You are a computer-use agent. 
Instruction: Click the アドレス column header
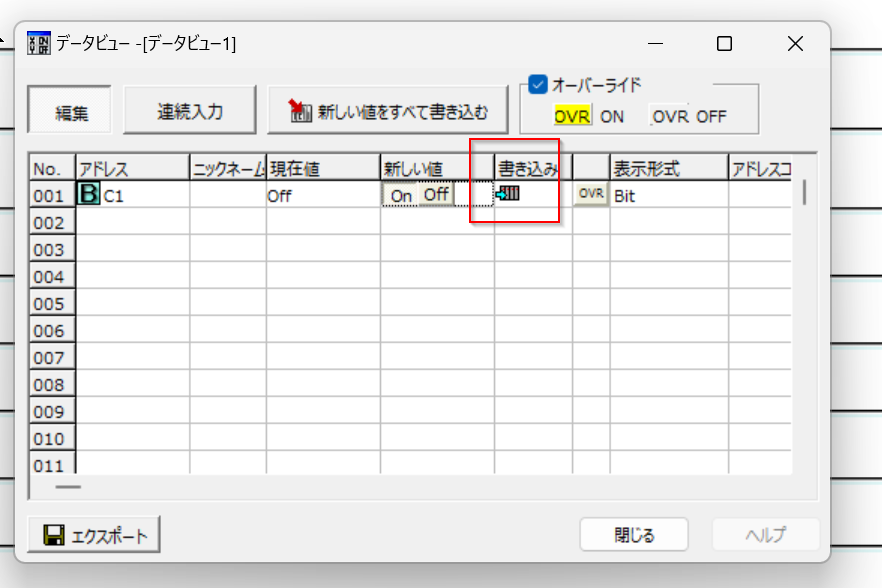point(133,168)
